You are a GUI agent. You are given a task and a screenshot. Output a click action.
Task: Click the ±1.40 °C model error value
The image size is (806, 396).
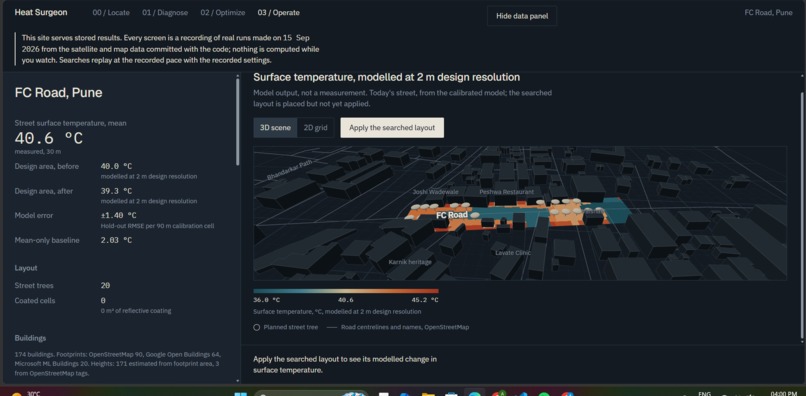coord(118,215)
